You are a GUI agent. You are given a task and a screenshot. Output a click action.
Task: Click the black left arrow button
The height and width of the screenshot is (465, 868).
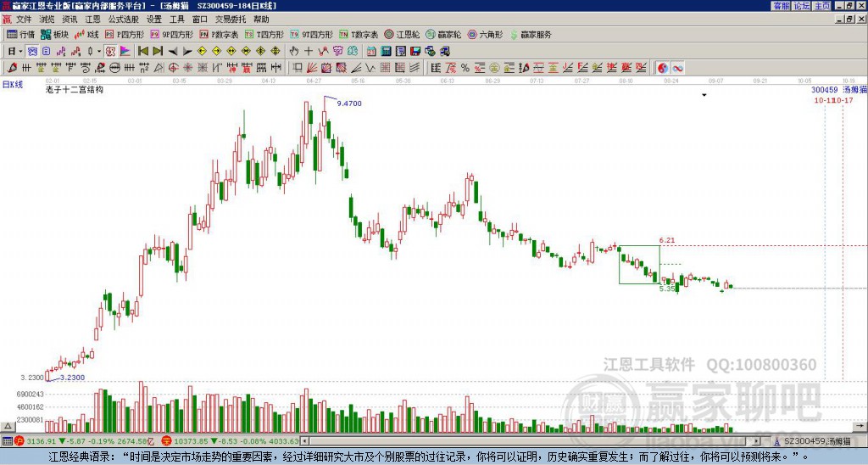pos(173,52)
